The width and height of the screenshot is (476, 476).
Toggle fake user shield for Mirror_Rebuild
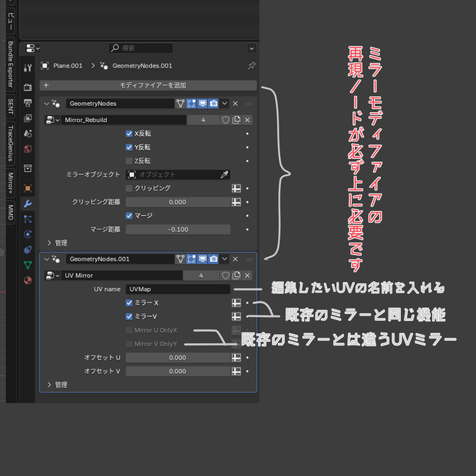pos(225,120)
